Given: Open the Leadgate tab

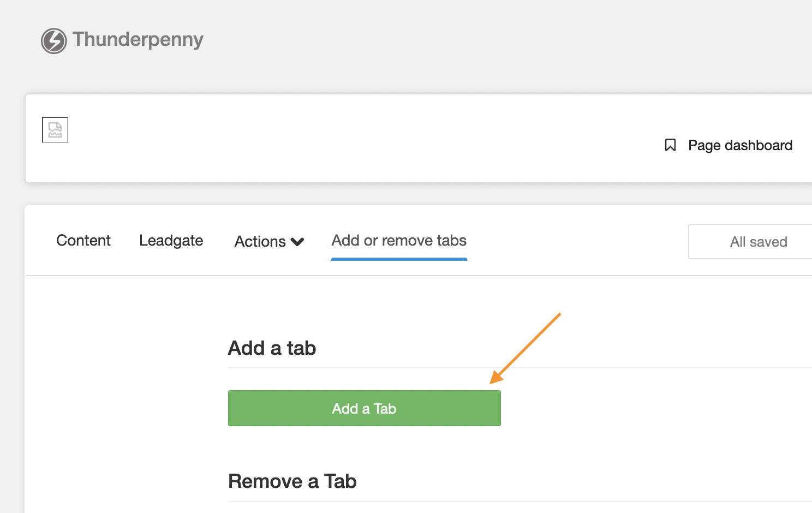Looking at the screenshot, I should click(x=171, y=241).
